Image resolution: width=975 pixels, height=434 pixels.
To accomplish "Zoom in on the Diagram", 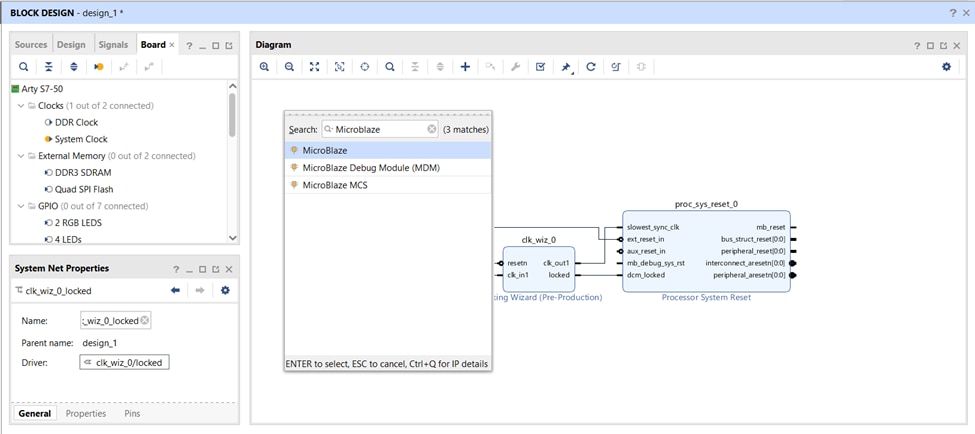I will tap(265, 67).
